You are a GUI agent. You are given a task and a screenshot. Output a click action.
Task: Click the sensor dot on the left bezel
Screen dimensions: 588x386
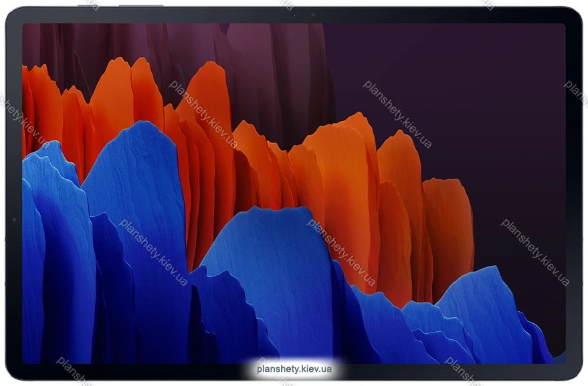tap(13, 219)
